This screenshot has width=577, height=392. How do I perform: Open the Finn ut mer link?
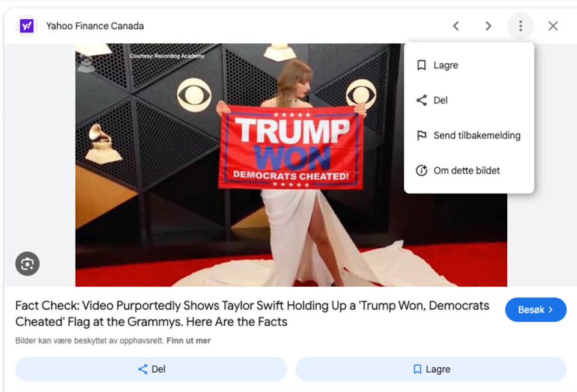click(x=188, y=340)
